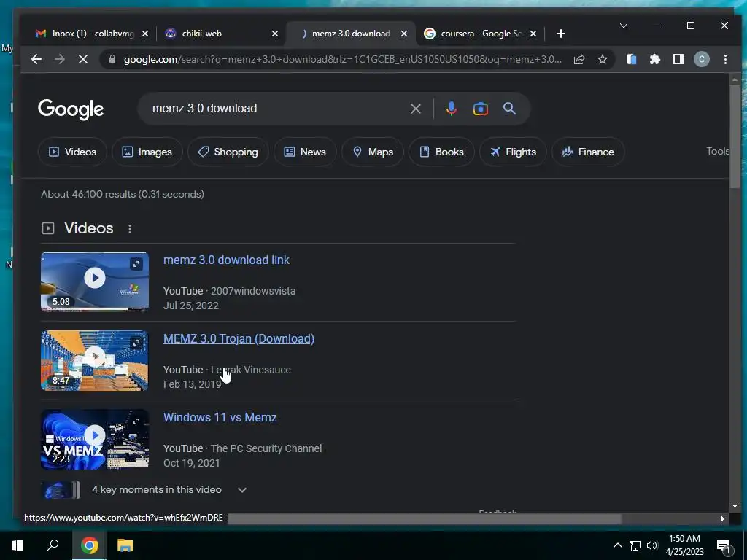Go back using the browser back arrow
Image resolution: width=747 pixels, height=560 pixels.
(x=36, y=59)
